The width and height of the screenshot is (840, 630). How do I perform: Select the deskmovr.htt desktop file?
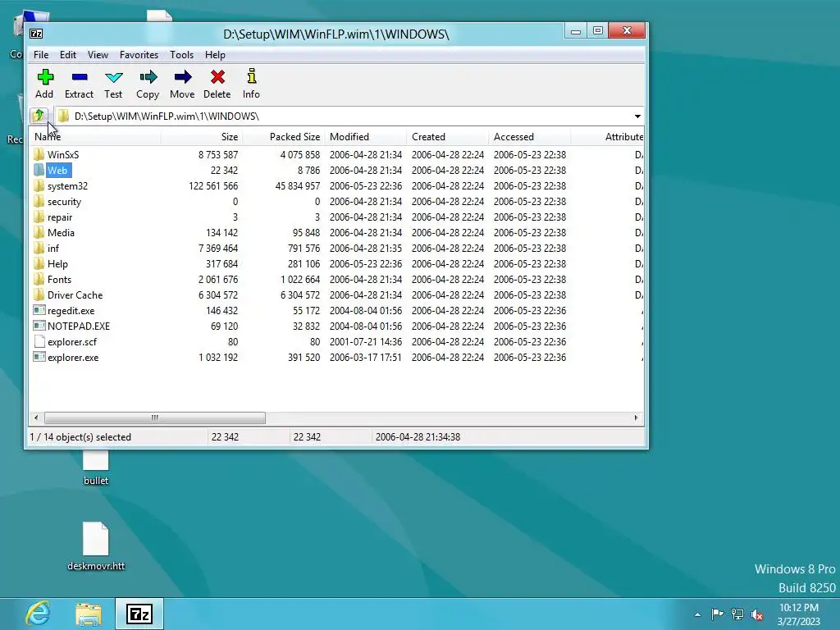tap(96, 546)
